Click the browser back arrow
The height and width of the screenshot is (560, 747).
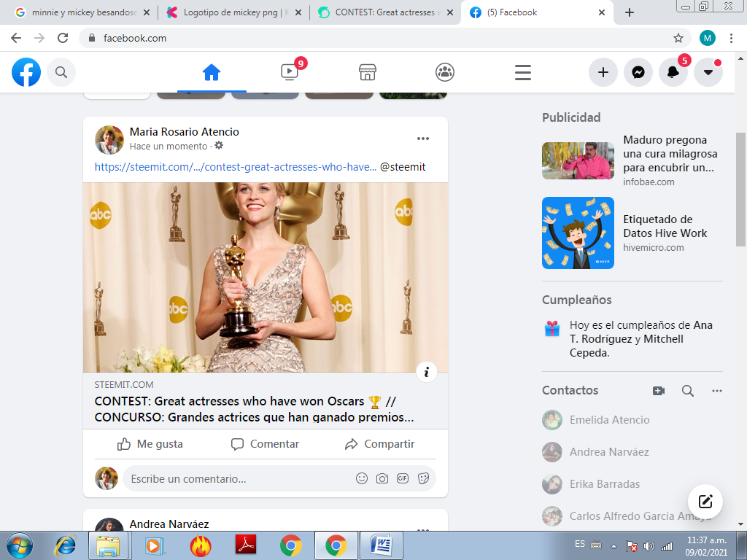pos(16,38)
